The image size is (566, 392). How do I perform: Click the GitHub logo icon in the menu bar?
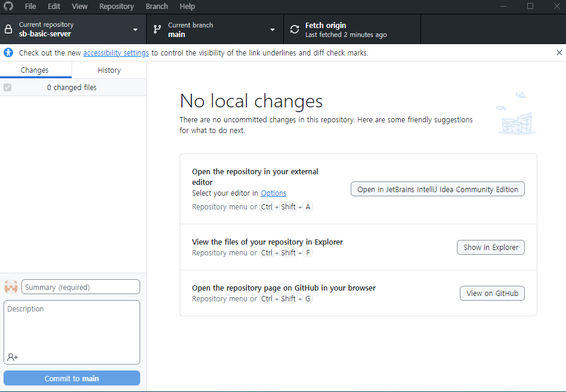[x=8, y=6]
